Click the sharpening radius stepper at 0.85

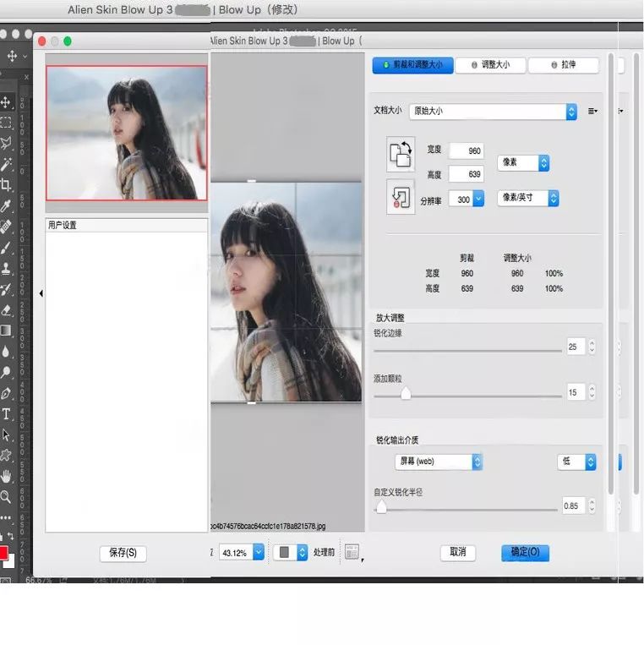coord(592,506)
